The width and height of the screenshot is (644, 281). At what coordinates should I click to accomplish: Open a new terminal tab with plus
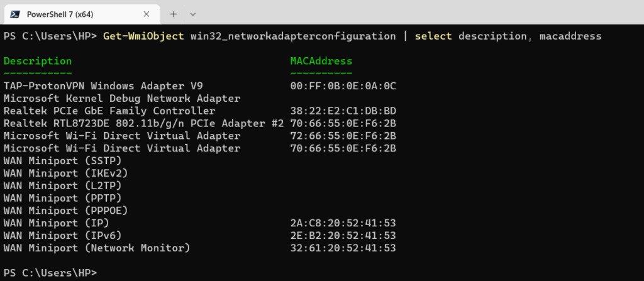(174, 14)
